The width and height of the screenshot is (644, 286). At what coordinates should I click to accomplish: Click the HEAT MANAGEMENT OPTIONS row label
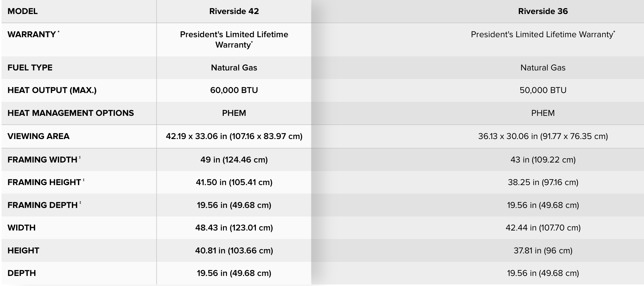[x=71, y=113]
